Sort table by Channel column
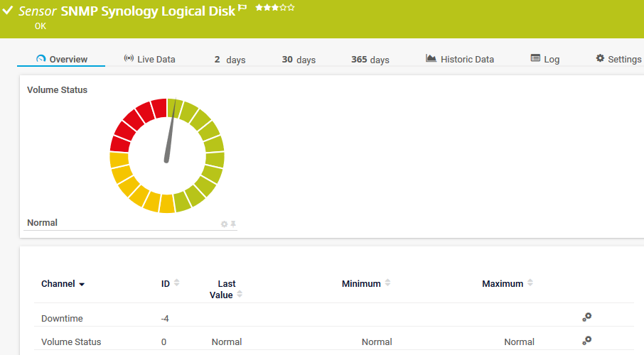Image resolution: width=644 pixels, height=355 pixels. click(x=63, y=284)
